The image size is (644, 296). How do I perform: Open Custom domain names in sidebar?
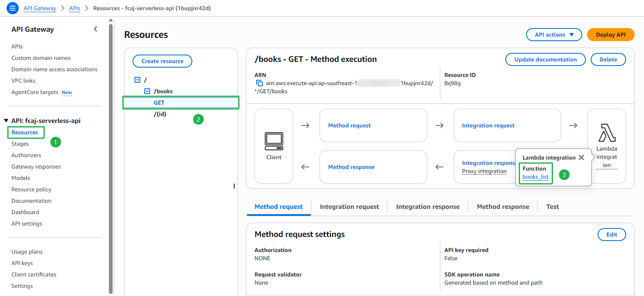click(41, 58)
